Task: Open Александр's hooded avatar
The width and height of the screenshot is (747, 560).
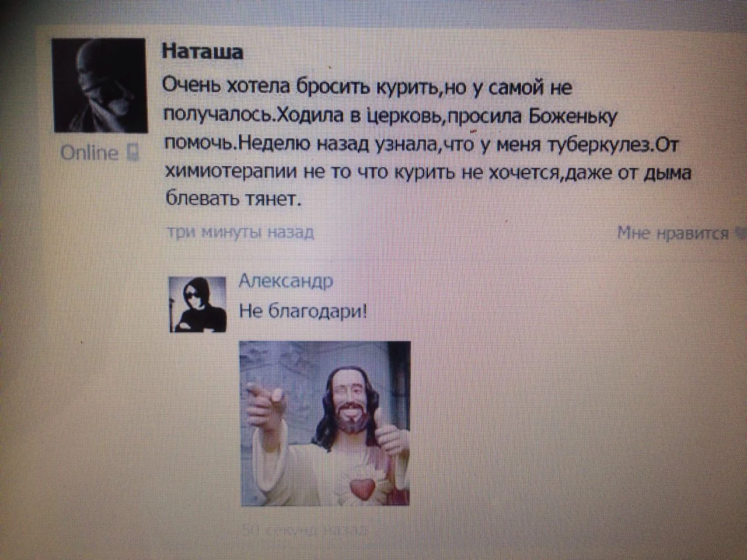Action: tap(197, 304)
